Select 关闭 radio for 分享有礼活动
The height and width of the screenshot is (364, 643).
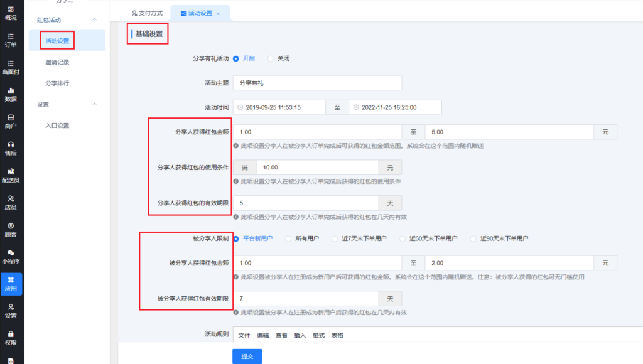271,58
